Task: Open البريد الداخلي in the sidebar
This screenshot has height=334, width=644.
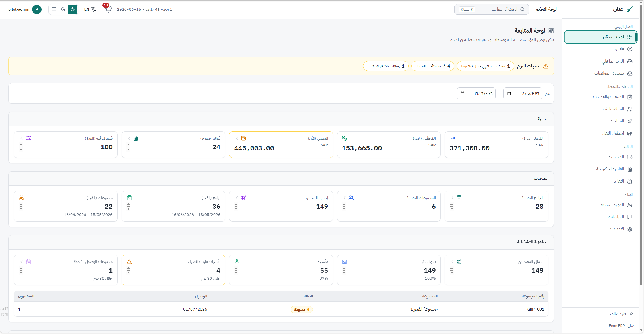Action: (x=601, y=61)
